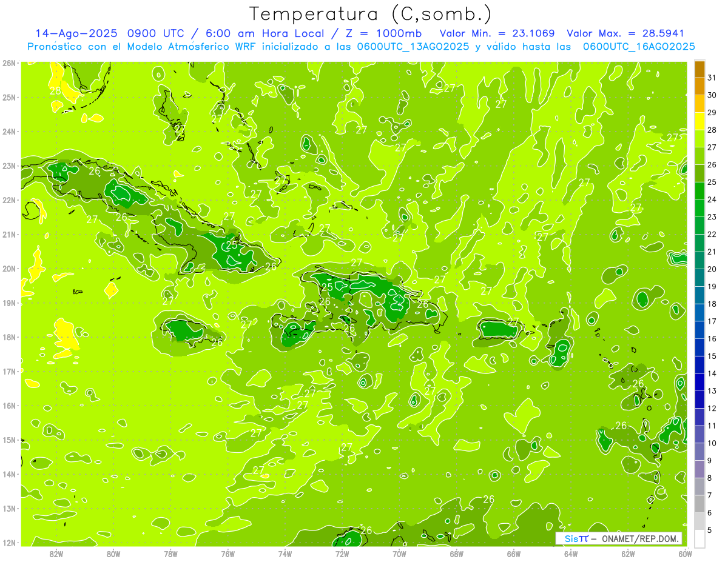Click the 14N latitude label
This screenshot has width=728, height=562.
click(8, 474)
